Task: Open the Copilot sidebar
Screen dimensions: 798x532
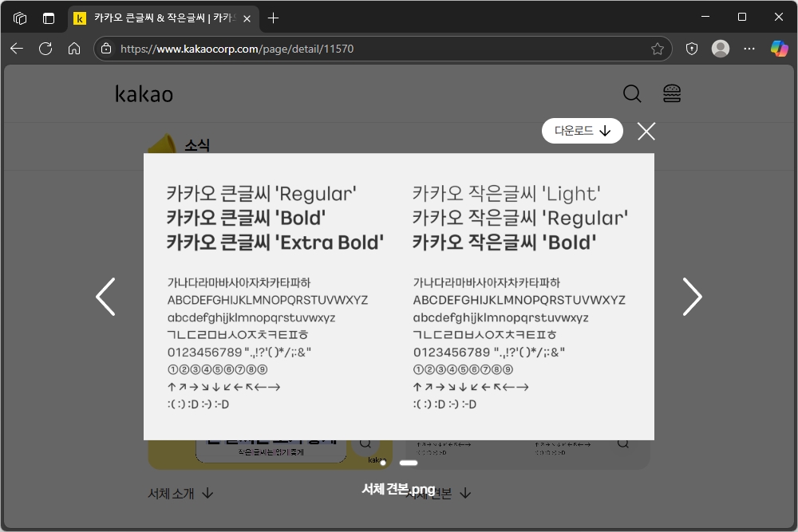Action: [x=779, y=49]
